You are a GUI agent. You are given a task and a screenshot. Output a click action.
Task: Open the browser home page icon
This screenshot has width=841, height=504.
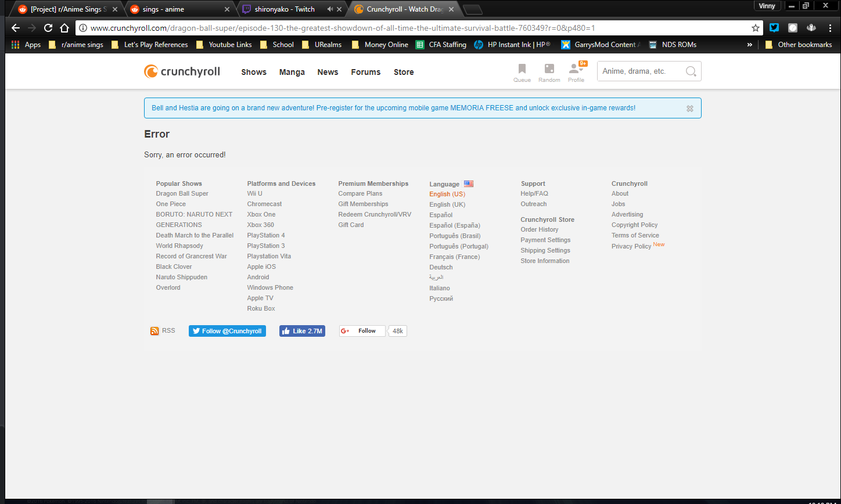[64, 28]
